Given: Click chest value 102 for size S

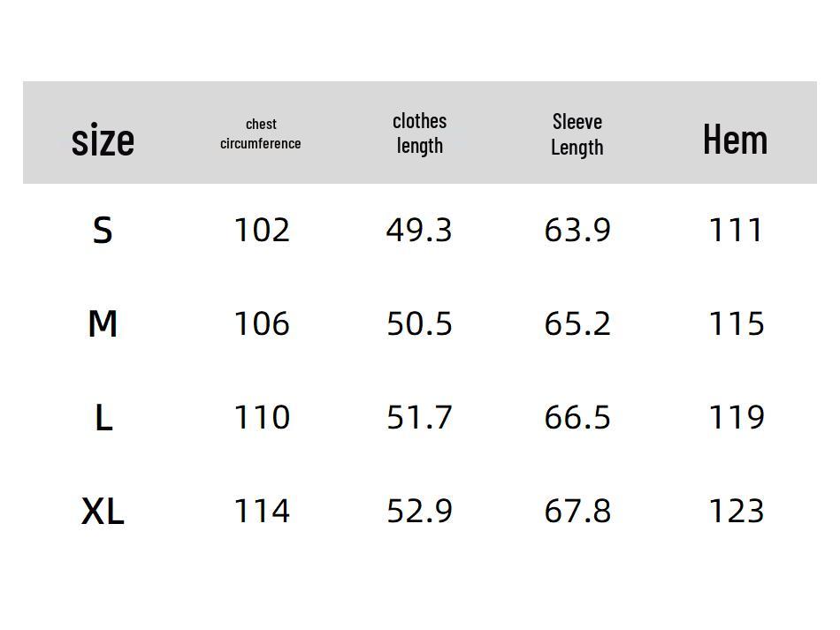Looking at the screenshot, I should coord(261,231).
